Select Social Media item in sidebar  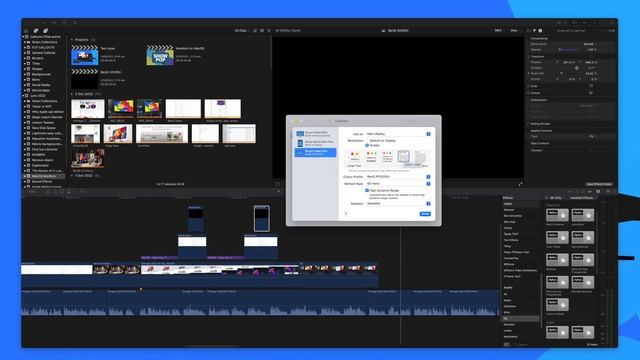41,85
